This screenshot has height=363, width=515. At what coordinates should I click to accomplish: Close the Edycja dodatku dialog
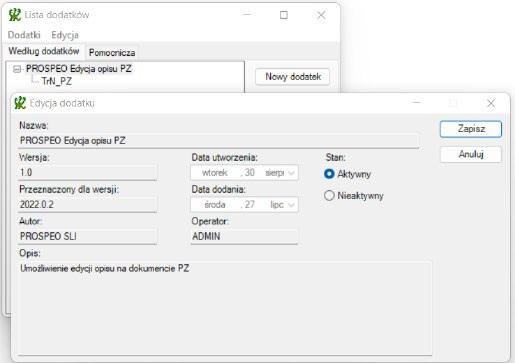coord(491,103)
